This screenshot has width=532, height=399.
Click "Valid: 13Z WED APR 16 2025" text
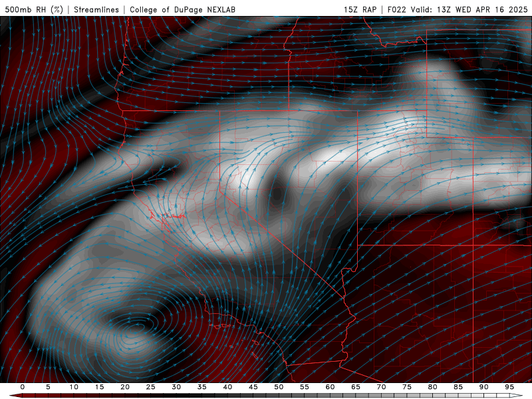pyautogui.click(x=469, y=9)
